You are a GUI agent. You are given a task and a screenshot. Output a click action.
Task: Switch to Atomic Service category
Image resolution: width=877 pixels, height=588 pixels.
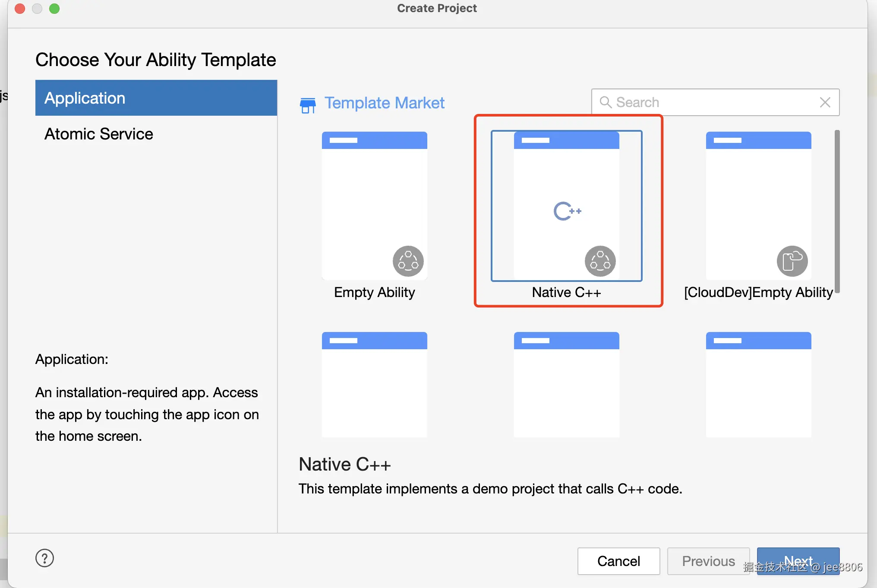tap(99, 134)
